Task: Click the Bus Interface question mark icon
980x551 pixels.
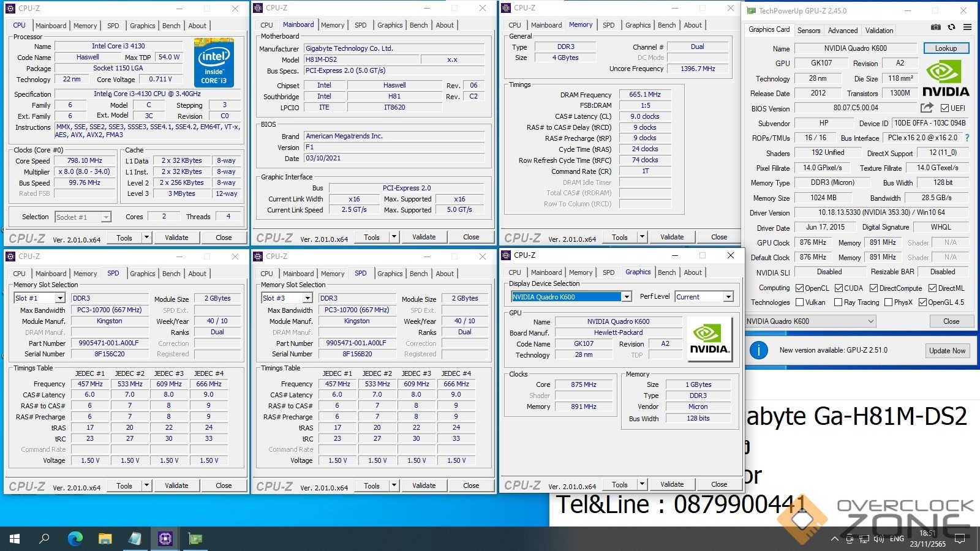Action: [x=968, y=138]
